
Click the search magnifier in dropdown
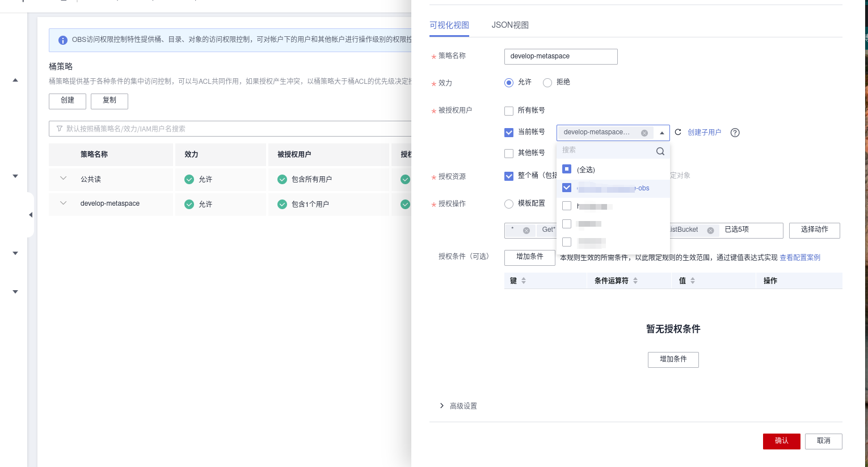pos(660,151)
